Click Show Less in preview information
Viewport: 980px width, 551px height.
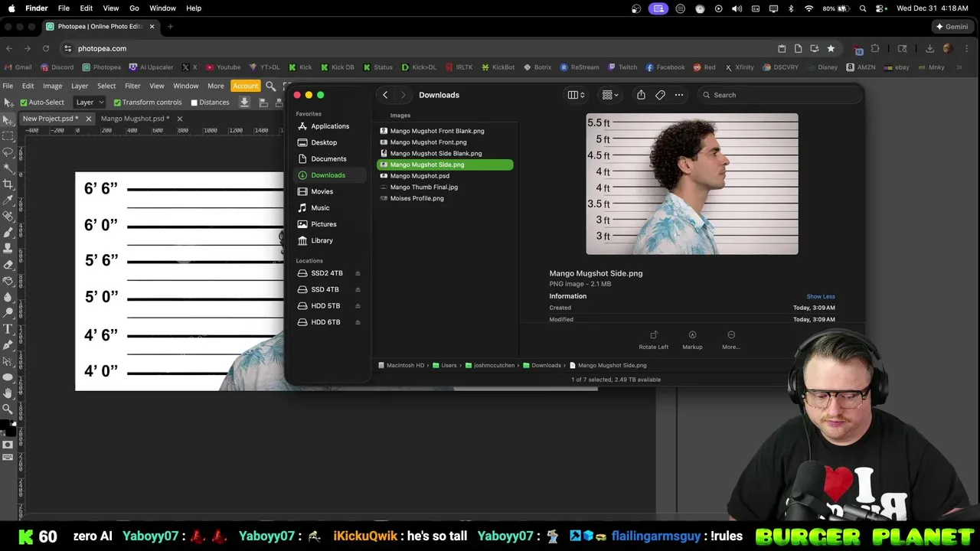pyautogui.click(x=821, y=296)
